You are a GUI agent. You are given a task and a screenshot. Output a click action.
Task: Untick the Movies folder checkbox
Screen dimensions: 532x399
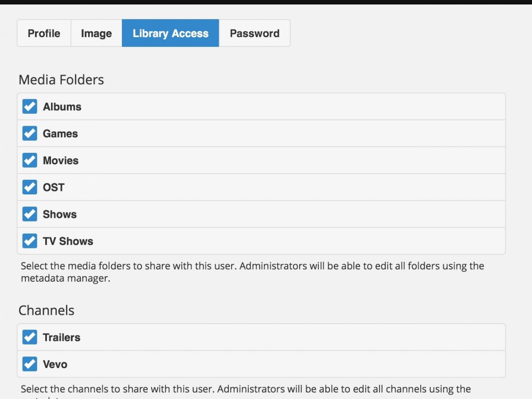(x=30, y=160)
